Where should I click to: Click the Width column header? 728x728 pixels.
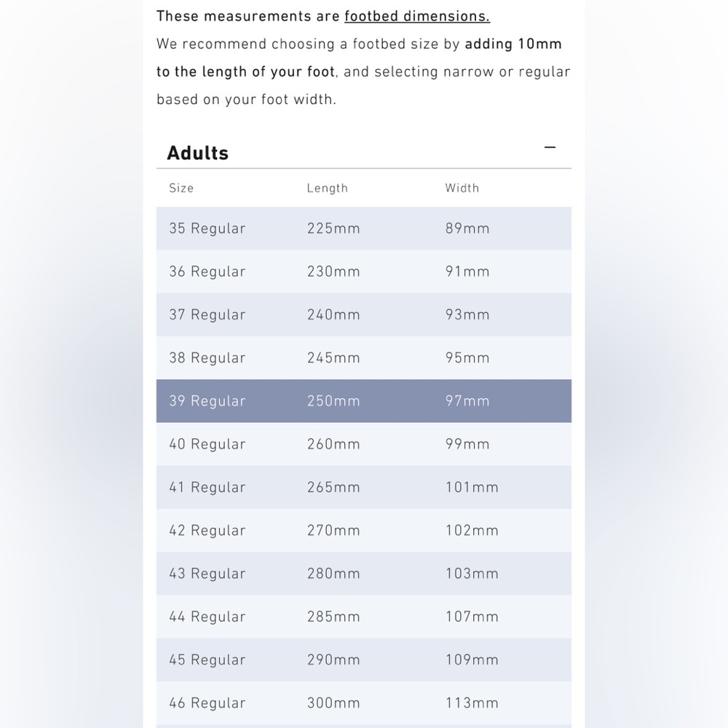pos(462,188)
